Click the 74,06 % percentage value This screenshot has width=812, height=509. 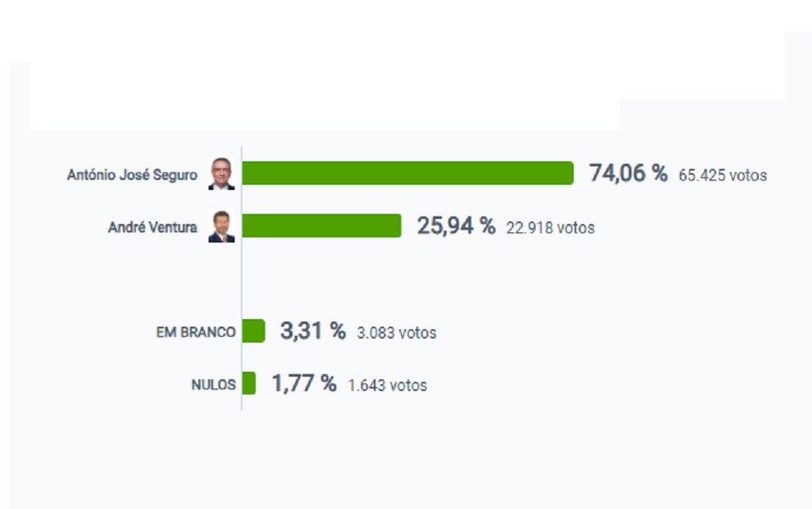pos(628,174)
